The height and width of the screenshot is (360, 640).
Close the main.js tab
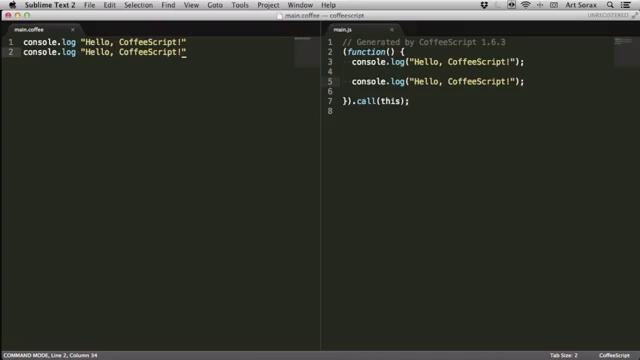[x=392, y=29]
